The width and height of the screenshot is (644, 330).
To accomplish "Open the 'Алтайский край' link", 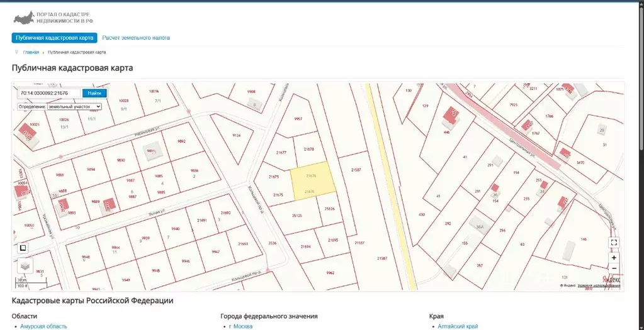I will (458, 326).
